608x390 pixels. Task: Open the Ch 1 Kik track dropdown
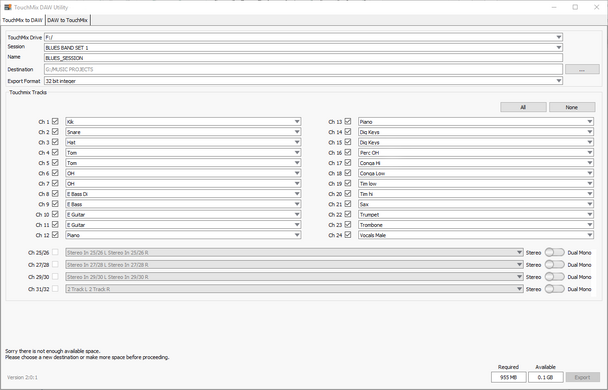[183, 122]
